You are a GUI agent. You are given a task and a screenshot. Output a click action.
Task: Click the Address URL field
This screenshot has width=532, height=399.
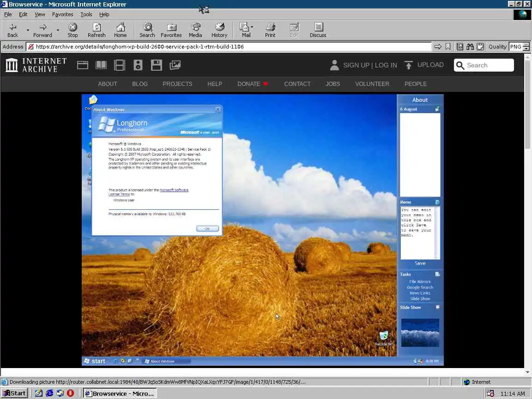229,47
